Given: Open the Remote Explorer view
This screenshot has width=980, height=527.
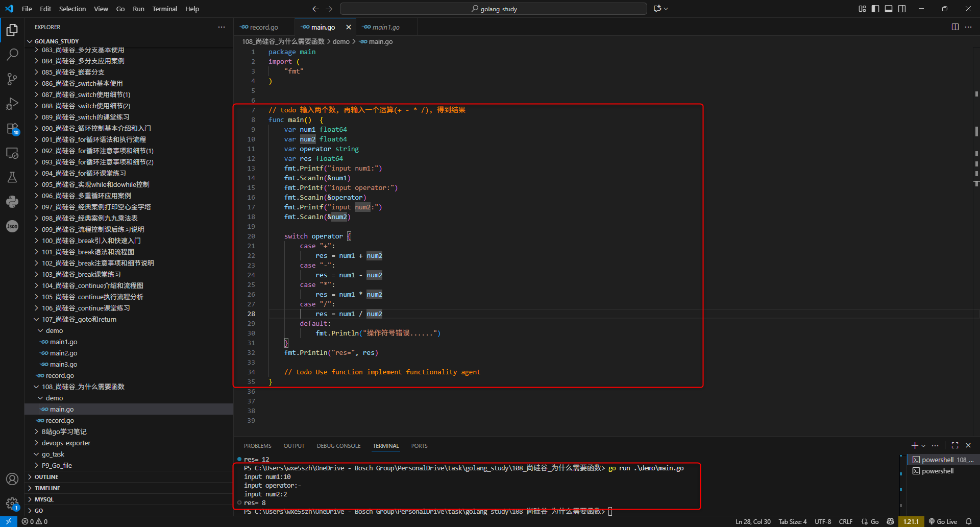Looking at the screenshot, I should (12, 153).
